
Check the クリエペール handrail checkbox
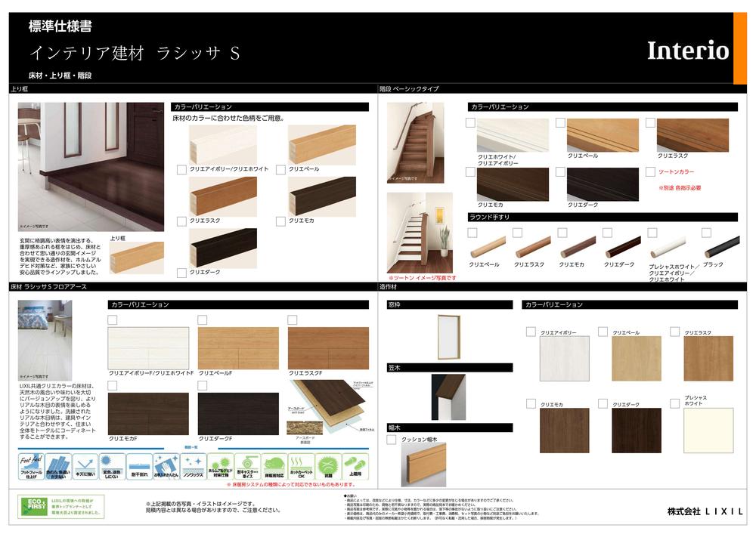[x=472, y=233]
